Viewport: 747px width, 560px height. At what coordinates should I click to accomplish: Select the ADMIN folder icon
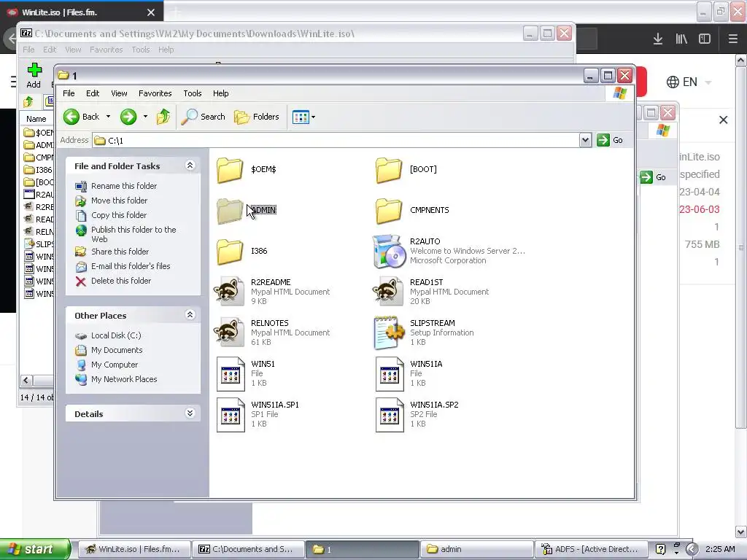[230, 211]
